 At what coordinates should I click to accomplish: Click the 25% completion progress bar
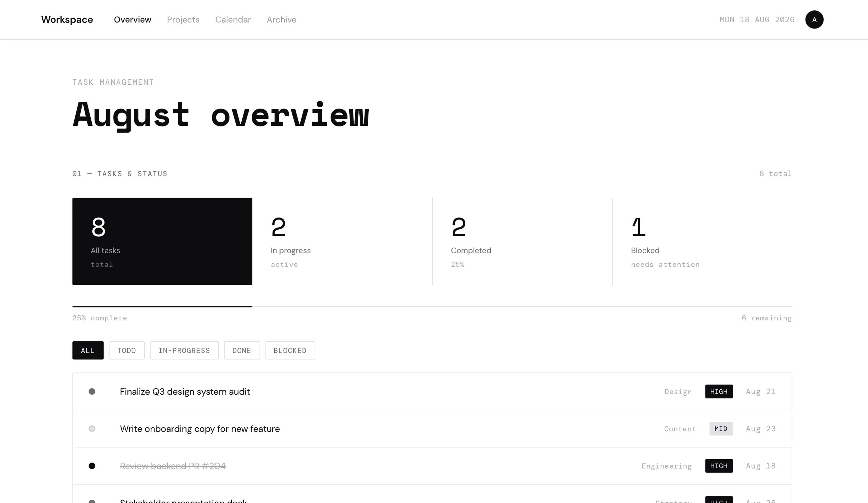pos(432,306)
